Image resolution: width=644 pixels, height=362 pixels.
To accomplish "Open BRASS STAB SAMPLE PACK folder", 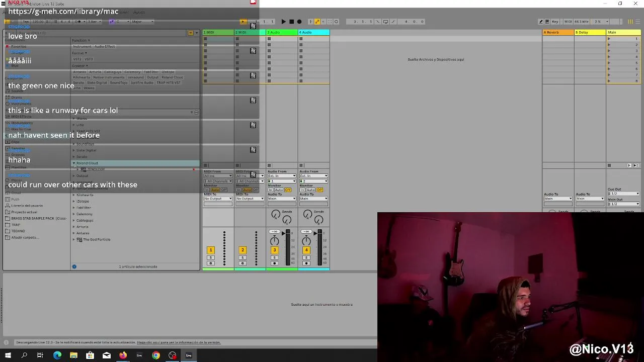I will click(x=39, y=218).
